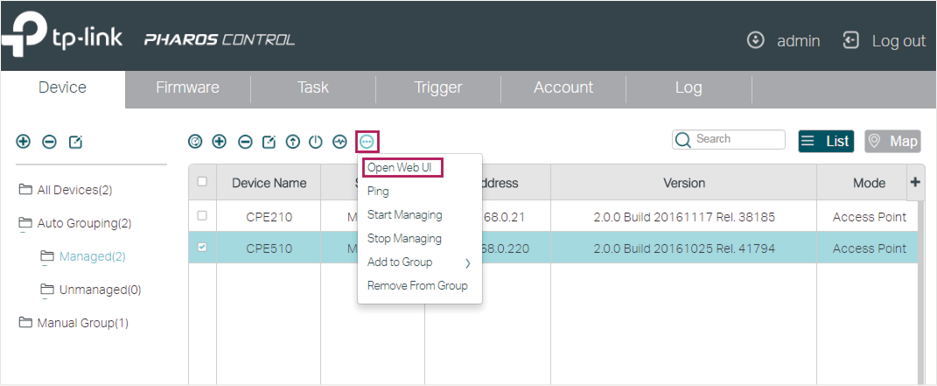Screen dimensions: 937x386
Task: Toggle the select-all checkbox in table header
Action: coord(202,181)
